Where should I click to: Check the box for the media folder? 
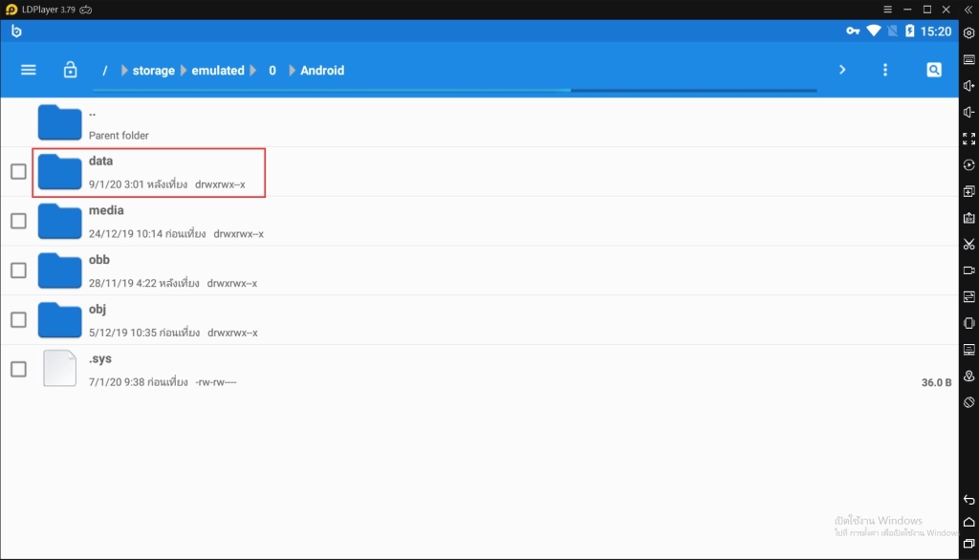[19, 221]
